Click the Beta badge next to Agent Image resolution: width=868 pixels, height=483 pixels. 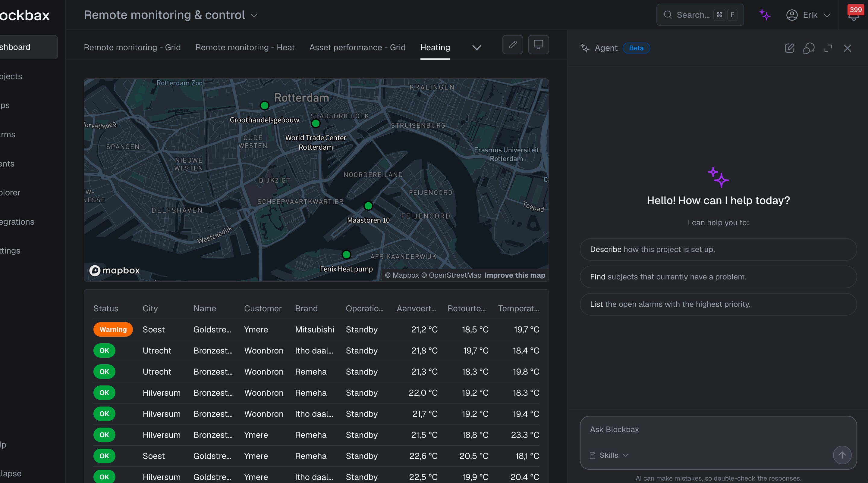click(636, 48)
